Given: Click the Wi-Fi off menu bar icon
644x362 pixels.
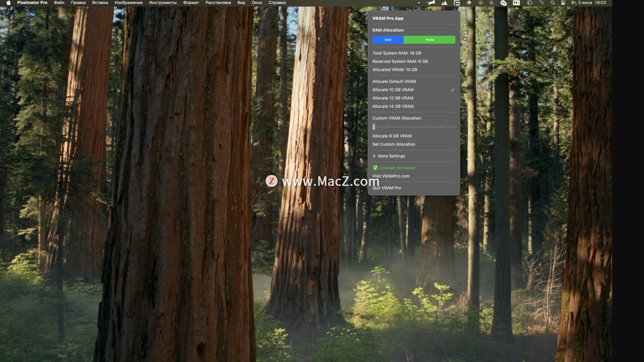Looking at the screenshot, I should (x=541, y=3).
